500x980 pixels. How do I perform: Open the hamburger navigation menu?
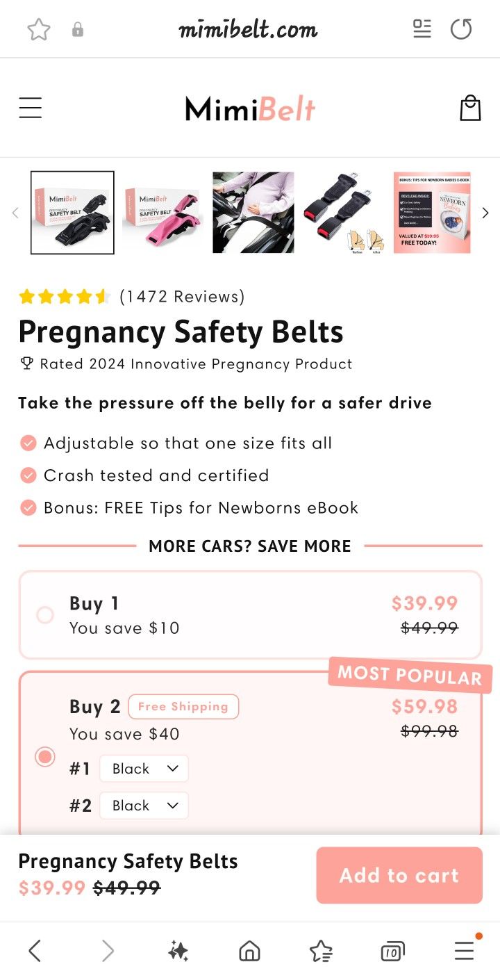[31, 108]
